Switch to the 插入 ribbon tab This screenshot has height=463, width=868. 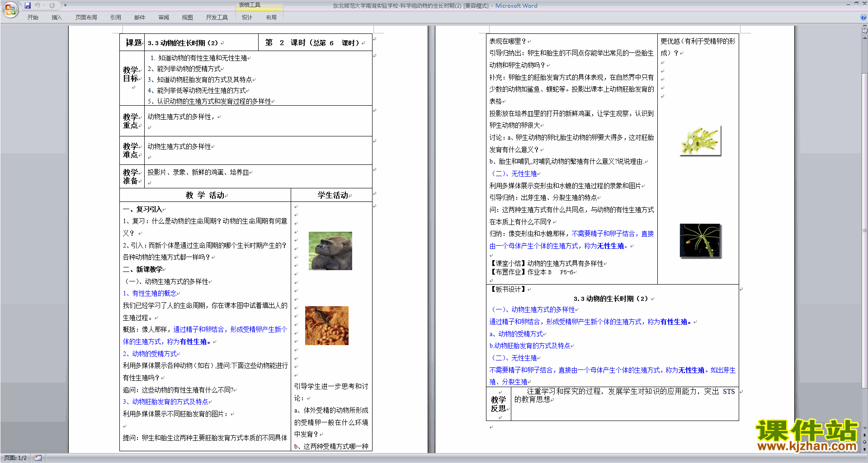(57, 18)
